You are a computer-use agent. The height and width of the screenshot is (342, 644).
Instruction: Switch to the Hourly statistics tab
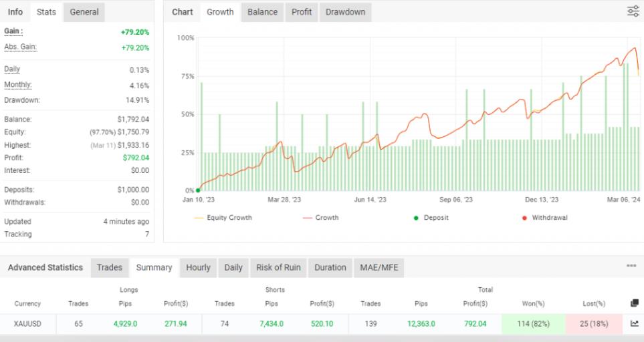click(198, 267)
